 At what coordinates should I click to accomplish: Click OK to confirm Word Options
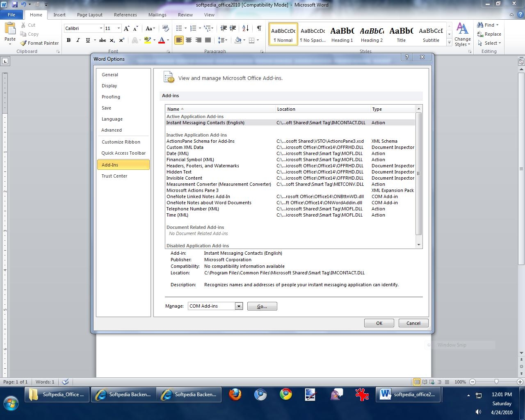point(379,323)
